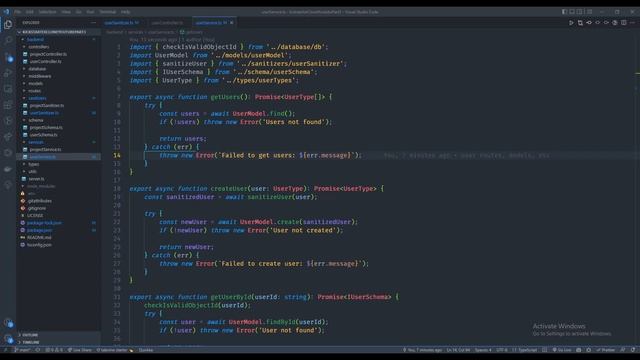Click the split editor icon in editor toolbar

[624, 23]
